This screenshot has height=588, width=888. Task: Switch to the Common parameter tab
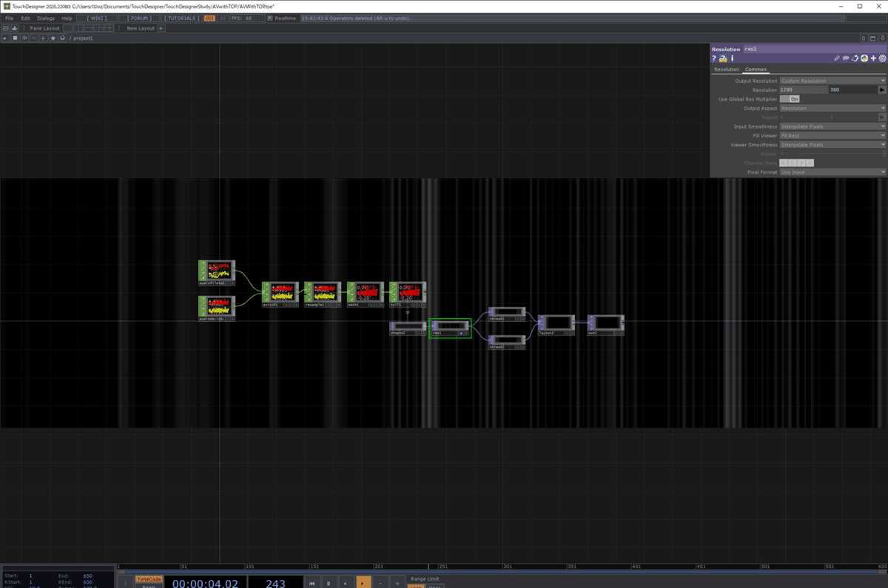coord(756,70)
